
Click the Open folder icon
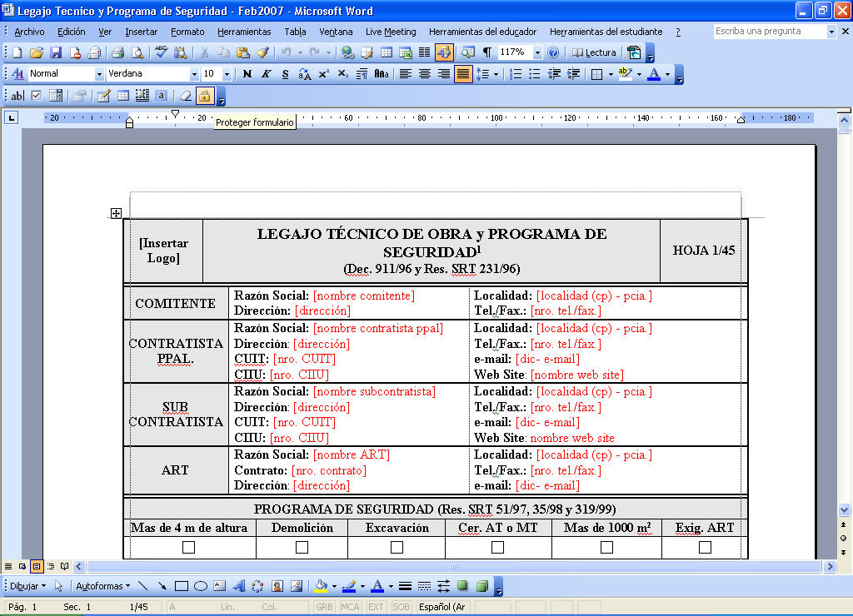[x=37, y=52]
